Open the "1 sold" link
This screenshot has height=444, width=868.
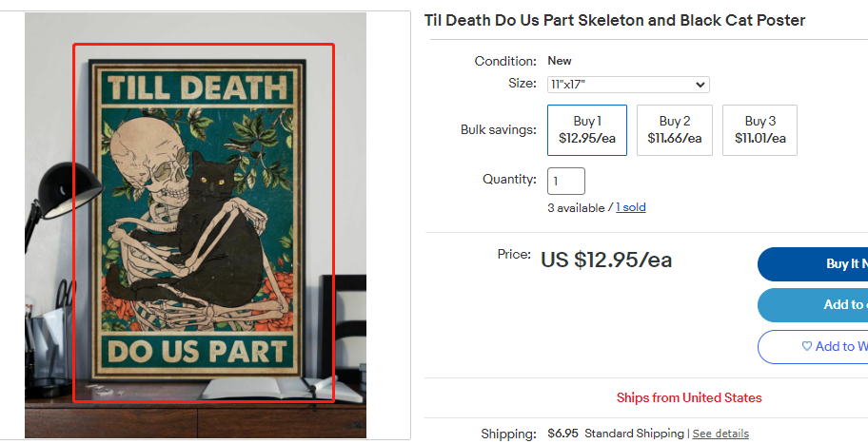[x=631, y=207]
